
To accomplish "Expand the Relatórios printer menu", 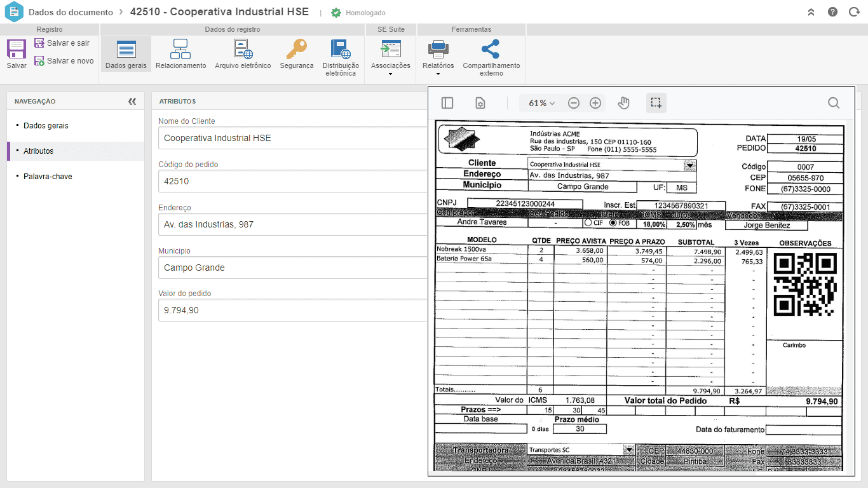I will pyautogui.click(x=438, y=58).
